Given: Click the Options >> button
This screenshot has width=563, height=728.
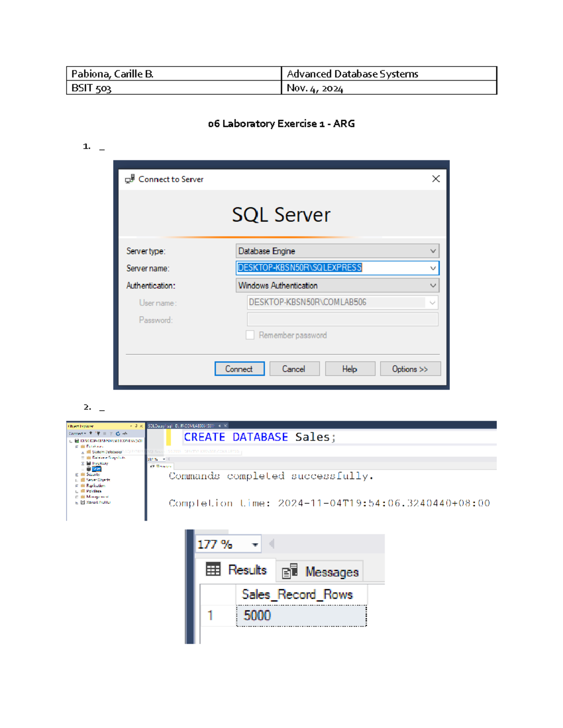Looking at the screenshot, I should point(410,369).
